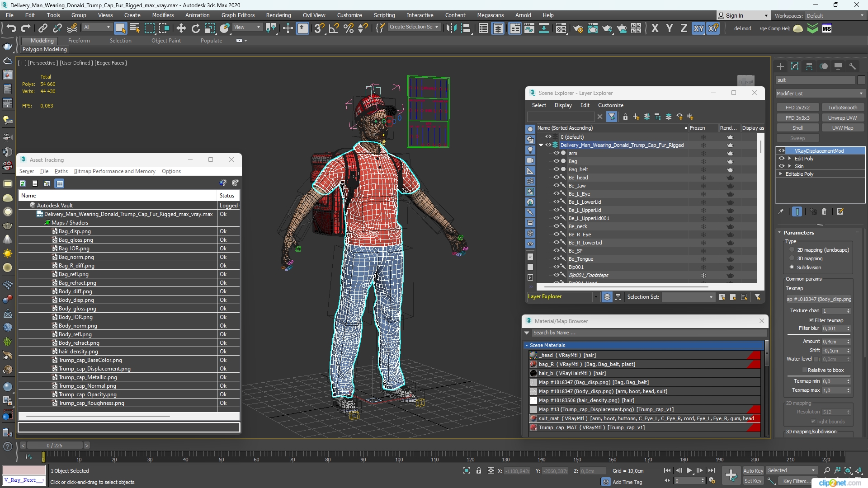Viewport: 868px width, 488px height.
Task: Open the Schematic View icon
Action: pyautogui.click(x=544, y=28)
